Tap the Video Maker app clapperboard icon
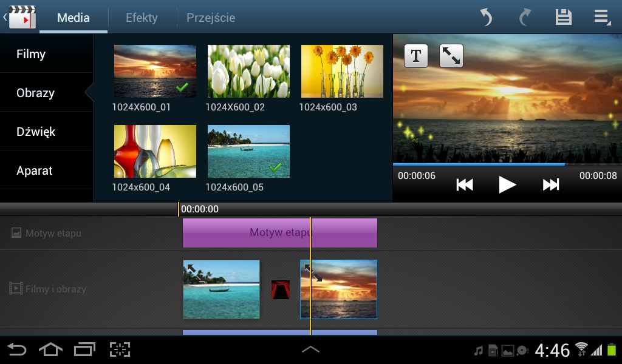Screen dimensions: 622x364 (x=22, y=16)
